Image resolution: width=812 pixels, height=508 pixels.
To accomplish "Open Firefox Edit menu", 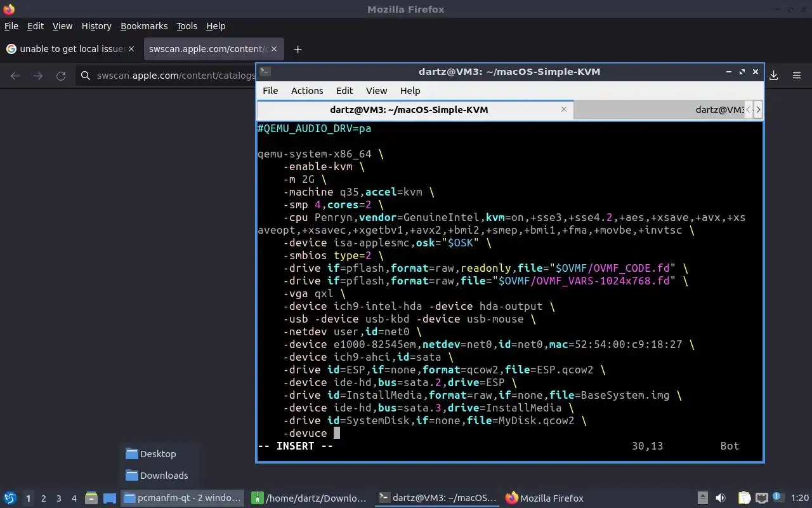I will (36, 26).
